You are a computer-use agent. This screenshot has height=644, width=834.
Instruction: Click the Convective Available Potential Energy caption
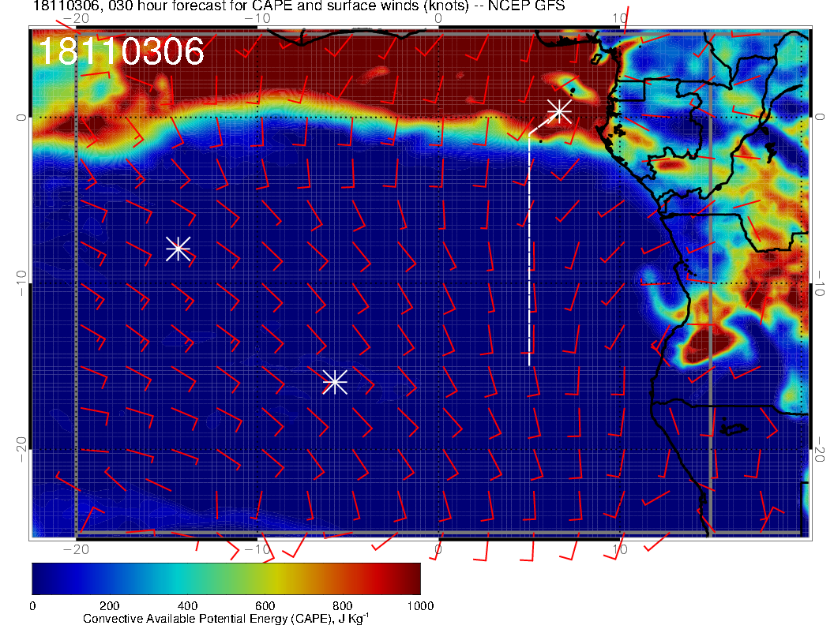pyautogui.click(x=226, y=619)
